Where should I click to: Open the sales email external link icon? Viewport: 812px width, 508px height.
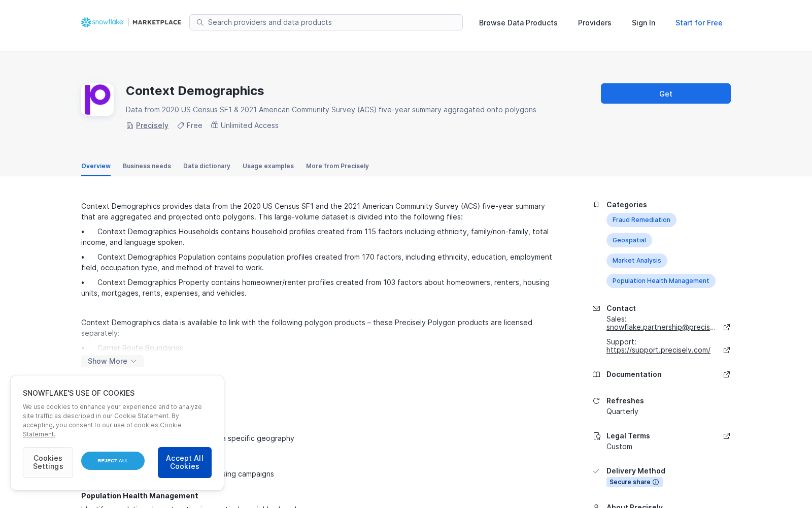727,327
